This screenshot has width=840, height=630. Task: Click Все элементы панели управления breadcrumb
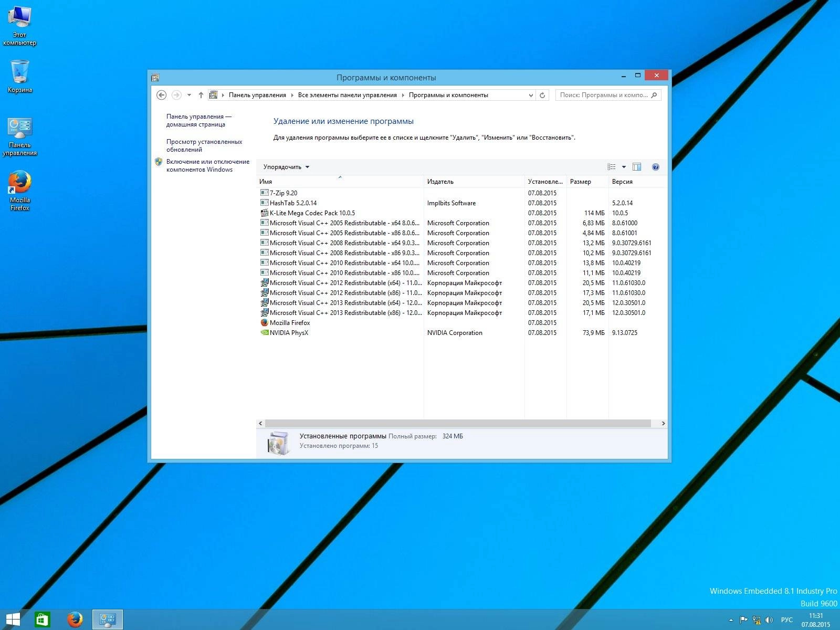pos(347,95)
